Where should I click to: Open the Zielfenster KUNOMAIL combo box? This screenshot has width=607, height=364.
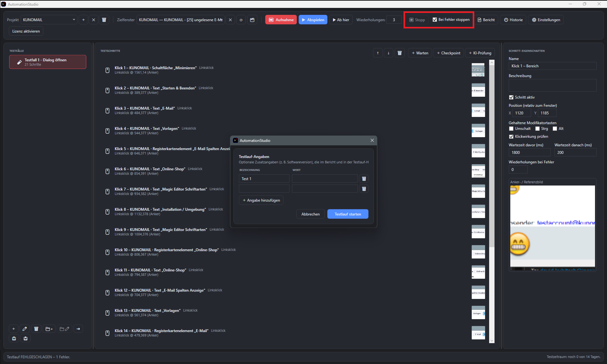click(x=181, y=20)
